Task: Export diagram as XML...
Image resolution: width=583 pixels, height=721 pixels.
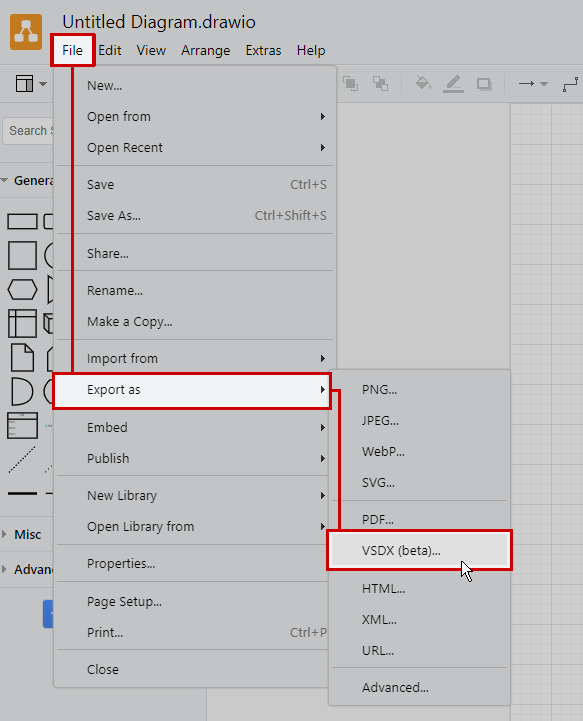Action: coord(419,620)
